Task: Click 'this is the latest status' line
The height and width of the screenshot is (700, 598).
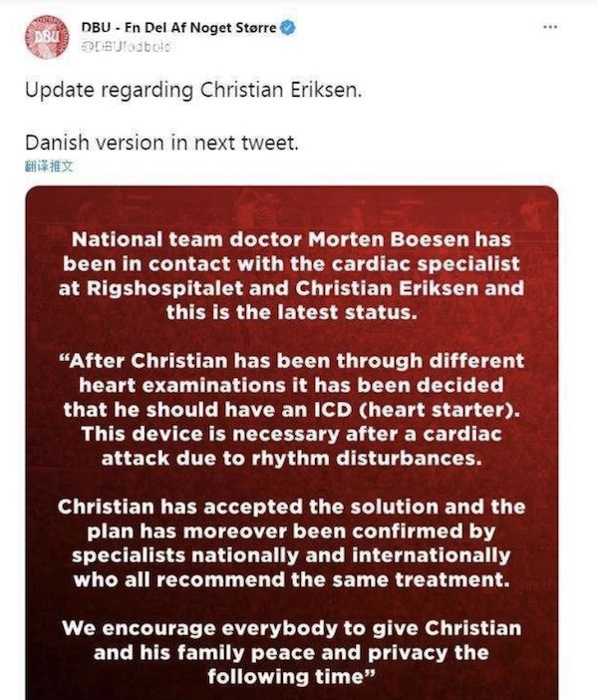Action: [291, 312]
